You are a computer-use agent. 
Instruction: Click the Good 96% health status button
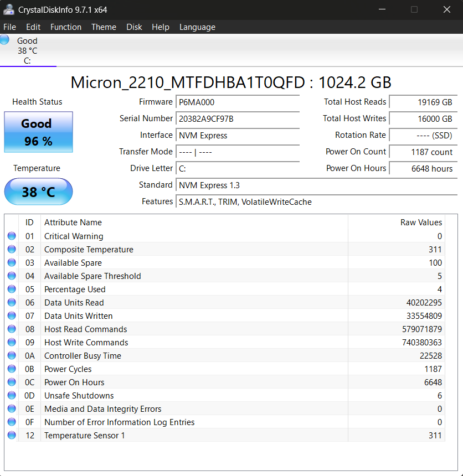pyautogui.click(x=38, y=132)
